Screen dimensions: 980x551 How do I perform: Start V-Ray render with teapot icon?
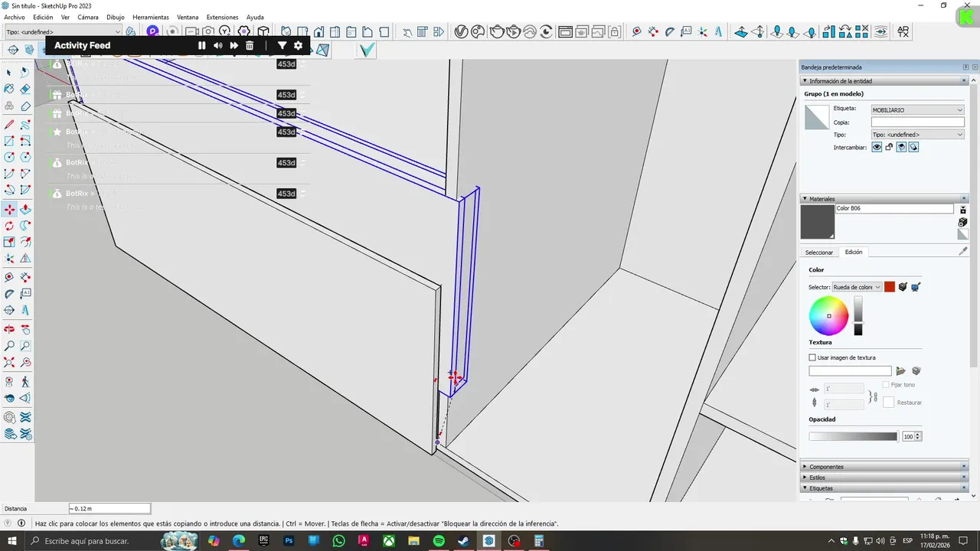(x=496, y=31)
